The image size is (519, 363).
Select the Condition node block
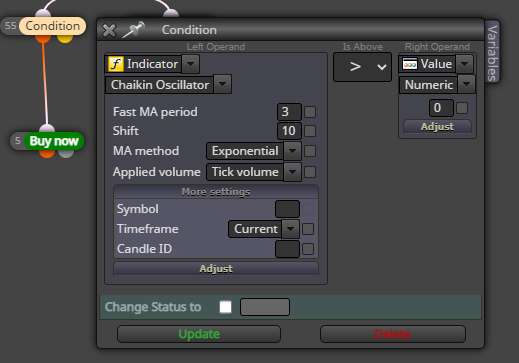click(x=53, y=26)
